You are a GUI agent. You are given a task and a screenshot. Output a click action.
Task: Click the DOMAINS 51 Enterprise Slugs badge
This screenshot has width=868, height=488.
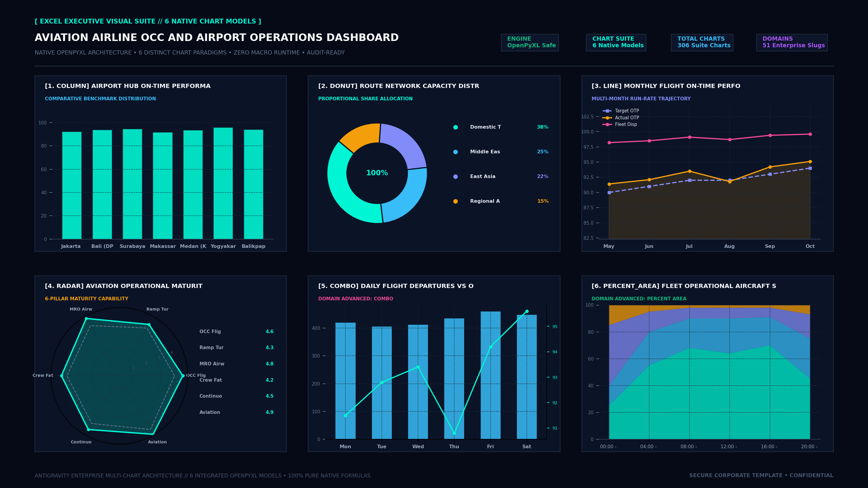point(792,42)
